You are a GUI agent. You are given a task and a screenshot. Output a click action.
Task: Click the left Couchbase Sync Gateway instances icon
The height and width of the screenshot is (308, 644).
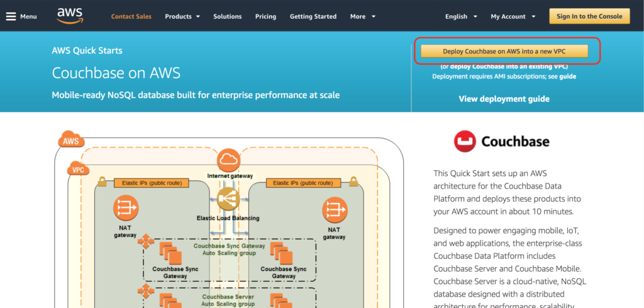coord(170,253)
